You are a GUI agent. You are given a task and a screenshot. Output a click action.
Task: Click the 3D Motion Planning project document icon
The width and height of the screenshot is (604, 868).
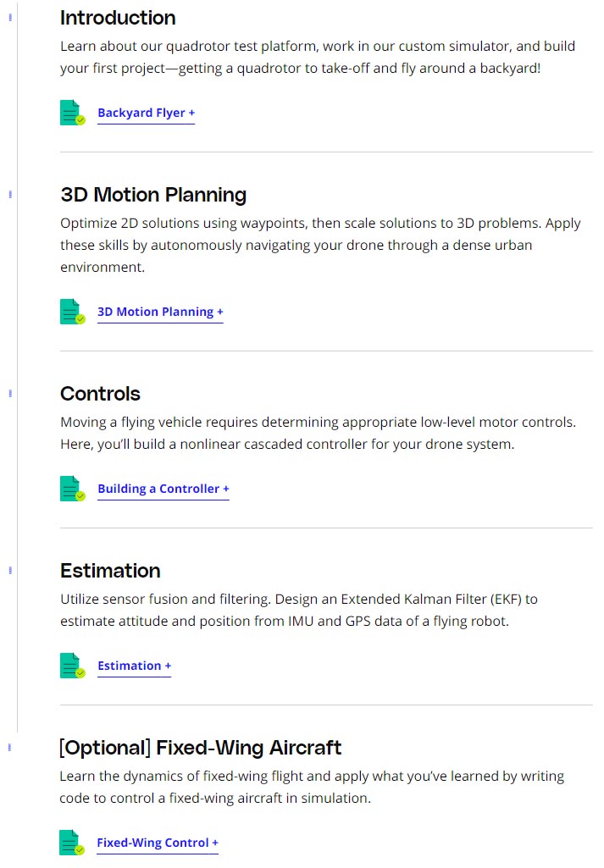tap(73, 312)
